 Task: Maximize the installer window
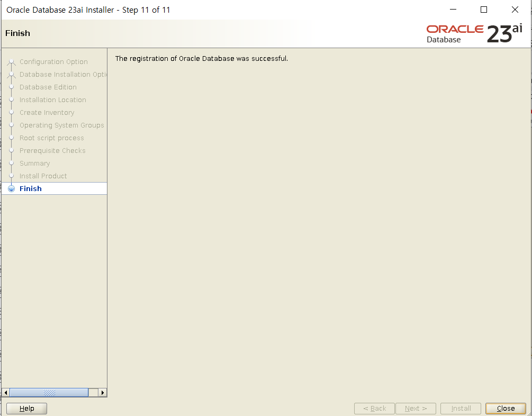coord(484,10)
